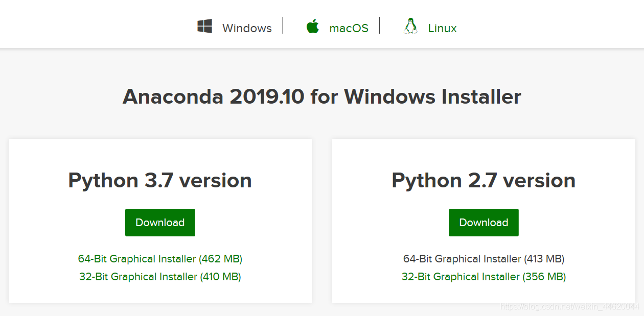Open 64-Bit Graphical Installer (462 MB) link
The height and width of the screenshot is (316, 644).
(160, 259)
